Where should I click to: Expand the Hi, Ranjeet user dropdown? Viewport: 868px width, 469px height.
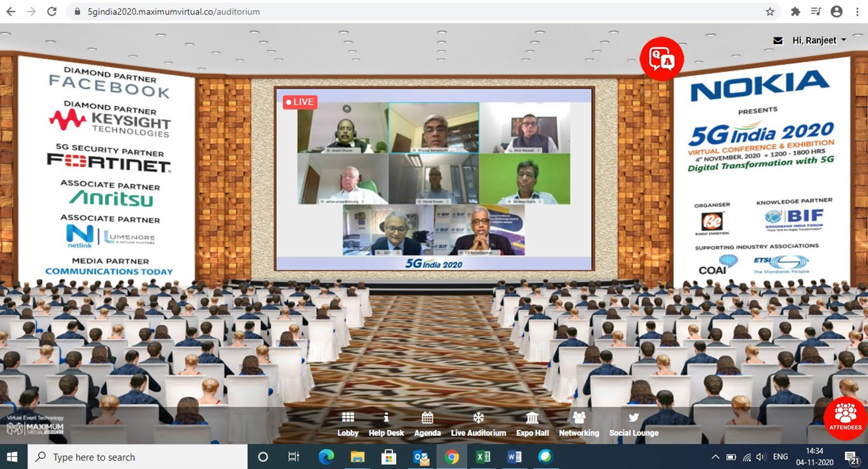[819, 40]
